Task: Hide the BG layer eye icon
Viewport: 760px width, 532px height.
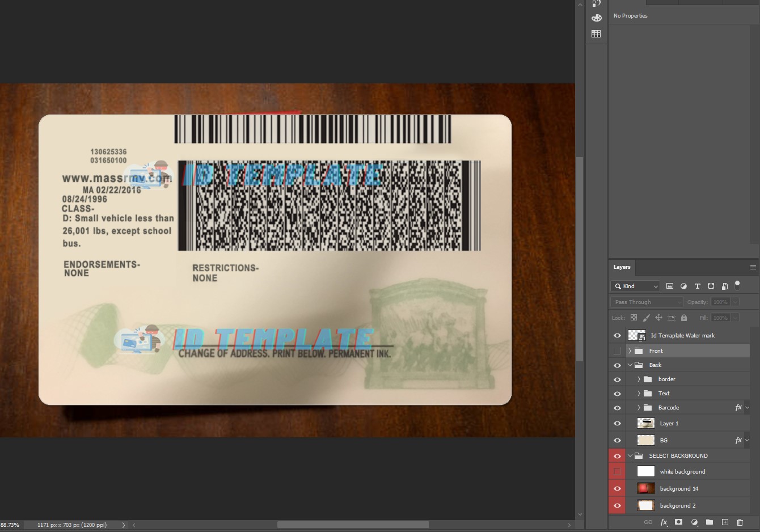Action: coord(617,441)
